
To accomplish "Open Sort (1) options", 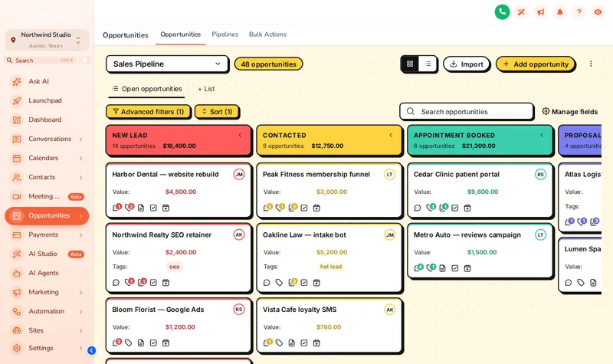I will (217, 112).
